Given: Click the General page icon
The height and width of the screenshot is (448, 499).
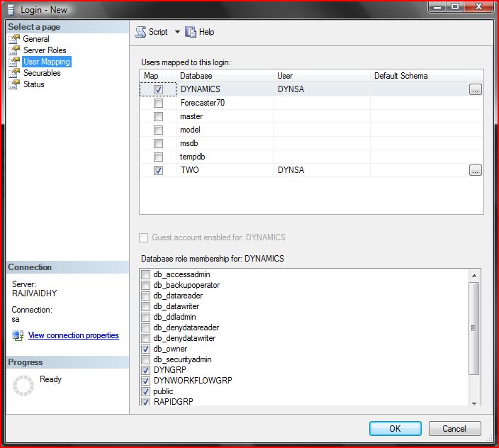Looking at the screenshot, I should pos(14,39).
